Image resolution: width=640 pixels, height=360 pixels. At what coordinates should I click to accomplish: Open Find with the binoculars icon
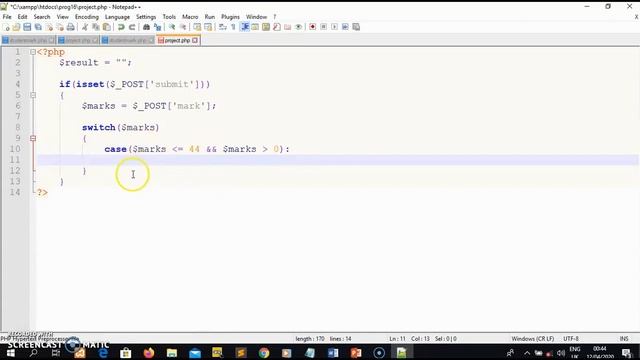coord(146,27)
